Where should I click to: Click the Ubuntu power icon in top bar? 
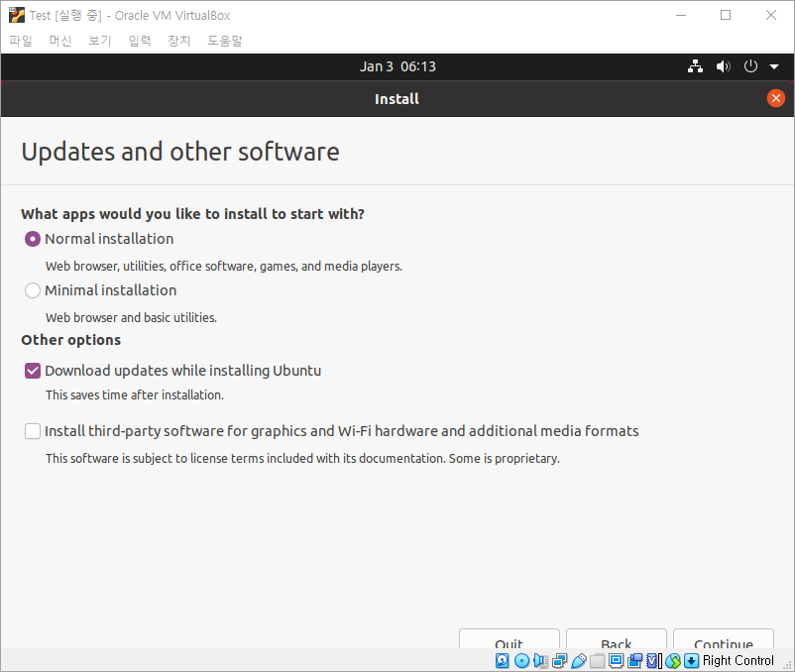(x=750, y=66)
